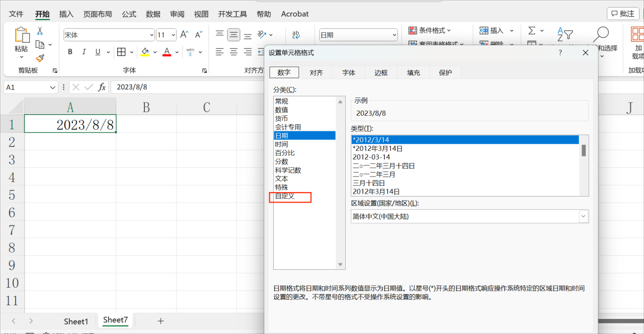
Task: Click the text orientation icon
Action: pos(262,34)
